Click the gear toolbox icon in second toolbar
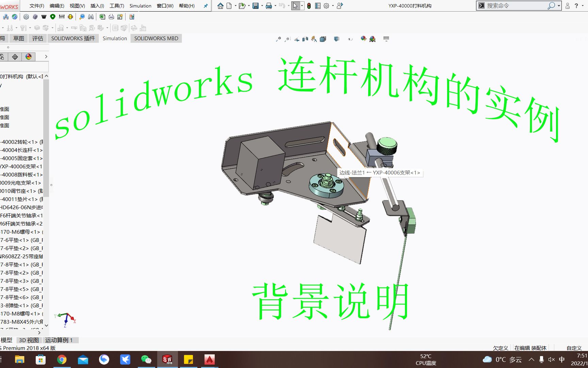The height and width of the screenshot is (368, 588). click(26, 17)
